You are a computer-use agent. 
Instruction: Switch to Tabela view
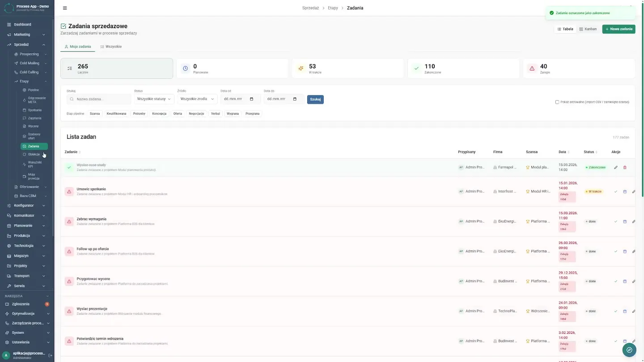[x=565, y=29]
